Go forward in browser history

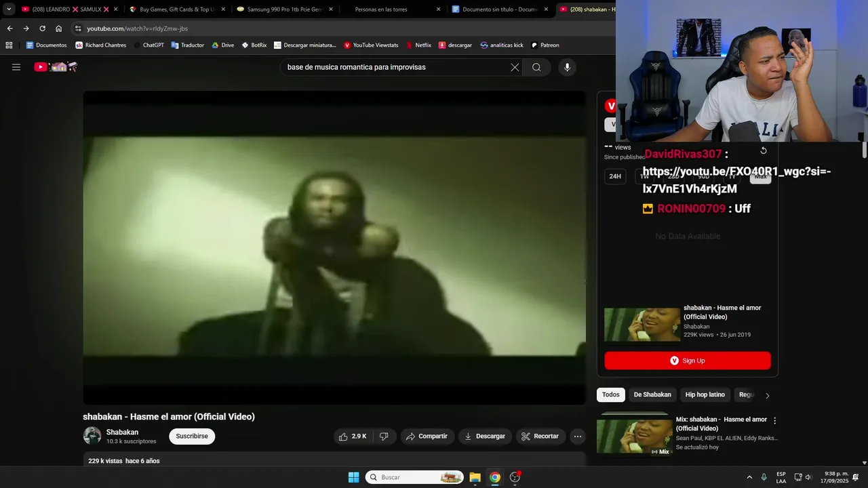point(26,28)
